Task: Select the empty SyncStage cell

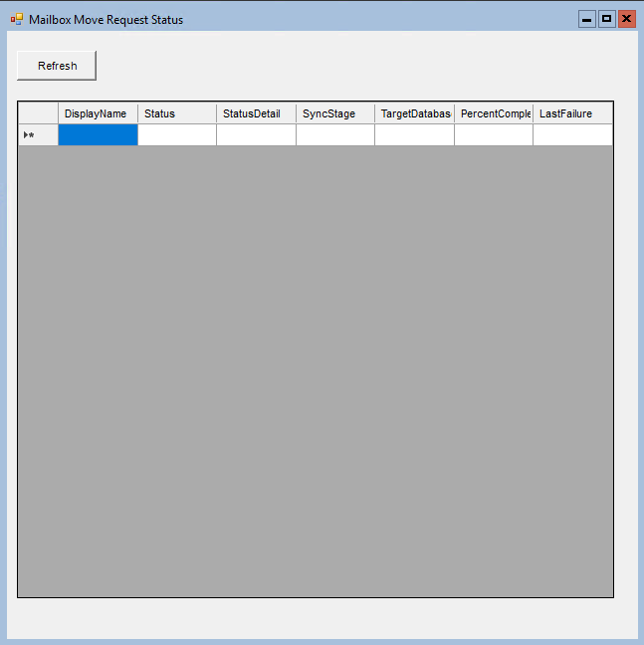Action: click(x=335, y=135)
